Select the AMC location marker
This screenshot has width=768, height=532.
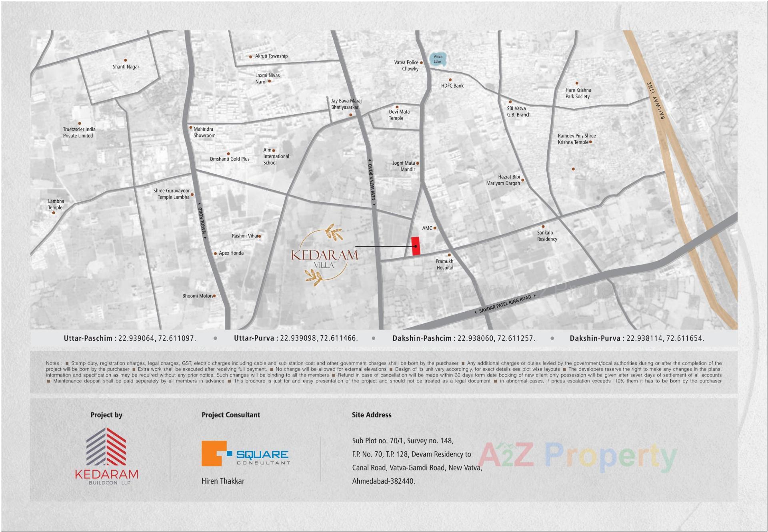coord(435,228)
